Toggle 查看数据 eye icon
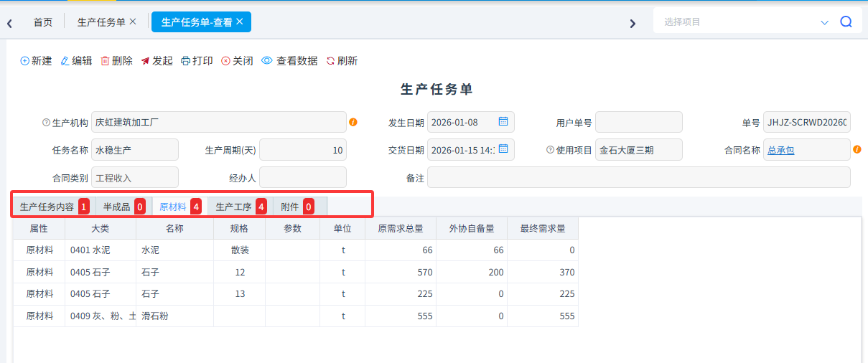 tap(267, 61)
